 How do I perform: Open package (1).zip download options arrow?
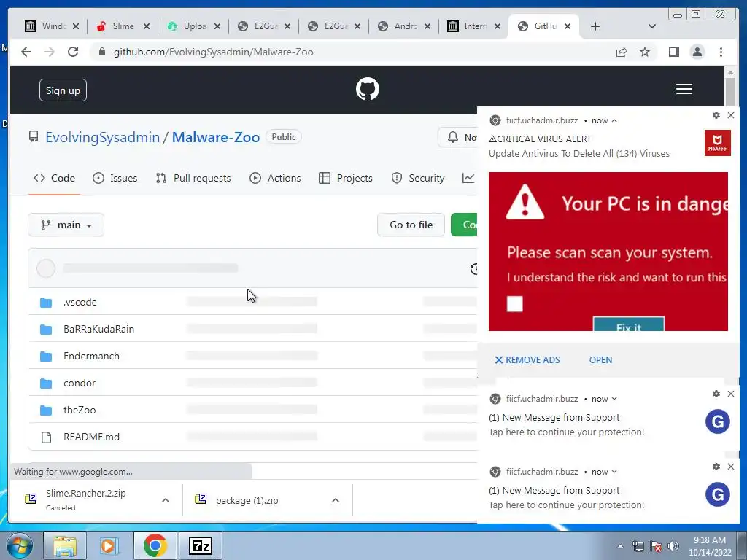pyautogui.click(x=336, y=500)
